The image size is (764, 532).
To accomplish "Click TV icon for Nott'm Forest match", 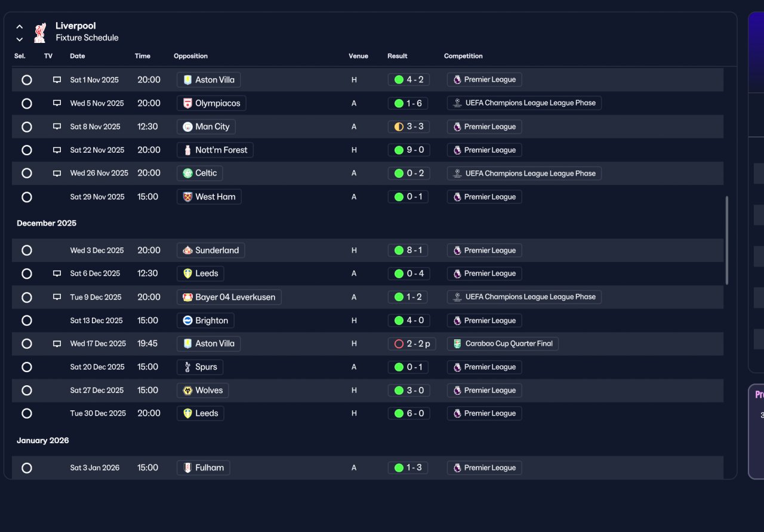I will [x=57, y=150].
